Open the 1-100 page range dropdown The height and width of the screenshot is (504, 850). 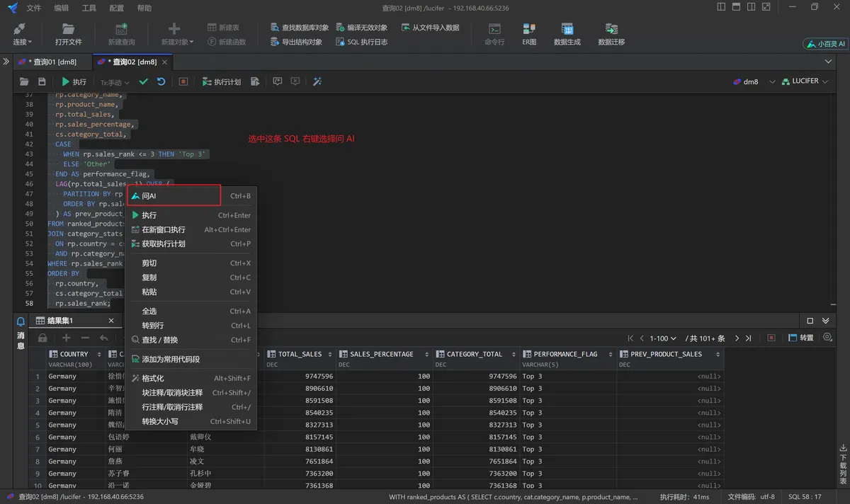pos(664,338)
